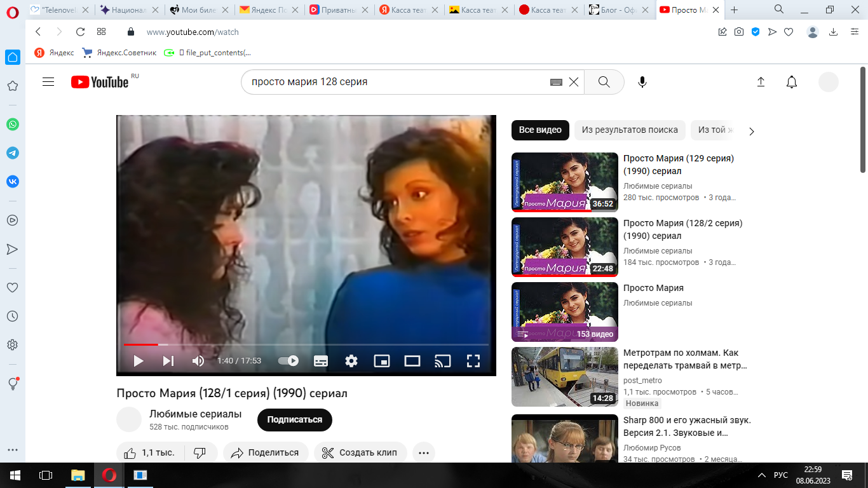Open 'Просто Мария (128/2 серия)' video title

[683, 229]
